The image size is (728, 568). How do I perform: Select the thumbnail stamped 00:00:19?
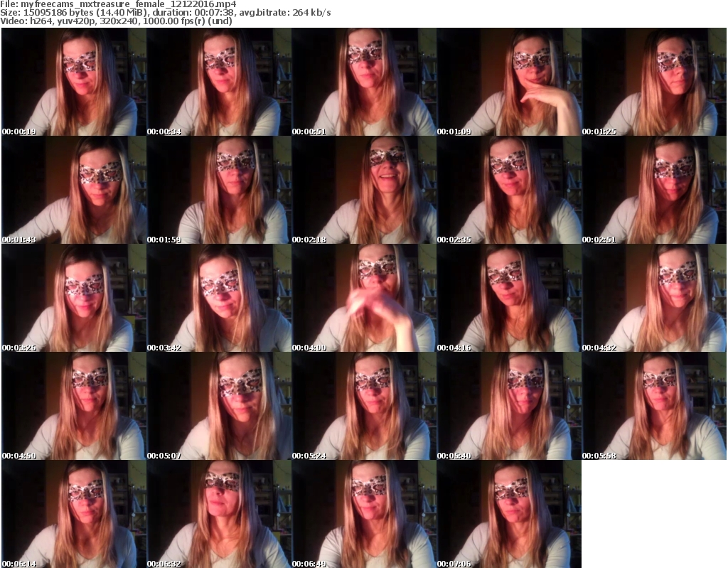[x=74, y=82]
